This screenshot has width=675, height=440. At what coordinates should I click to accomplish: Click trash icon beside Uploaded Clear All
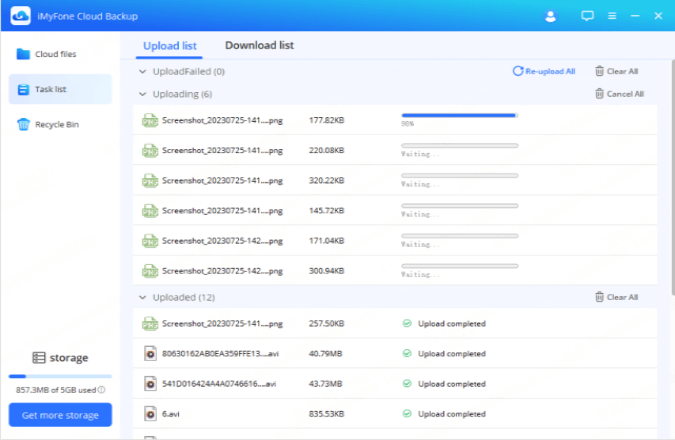coord(599,297)
